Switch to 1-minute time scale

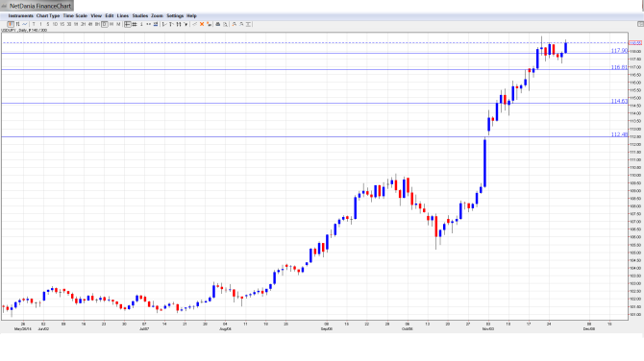coord(40,24)
